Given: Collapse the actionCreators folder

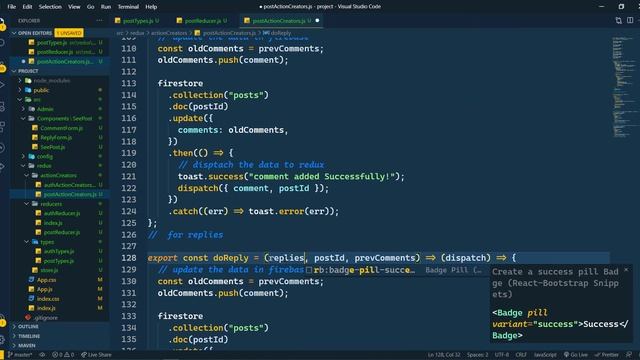Looking at the screenshot, I should coord(27,175).
